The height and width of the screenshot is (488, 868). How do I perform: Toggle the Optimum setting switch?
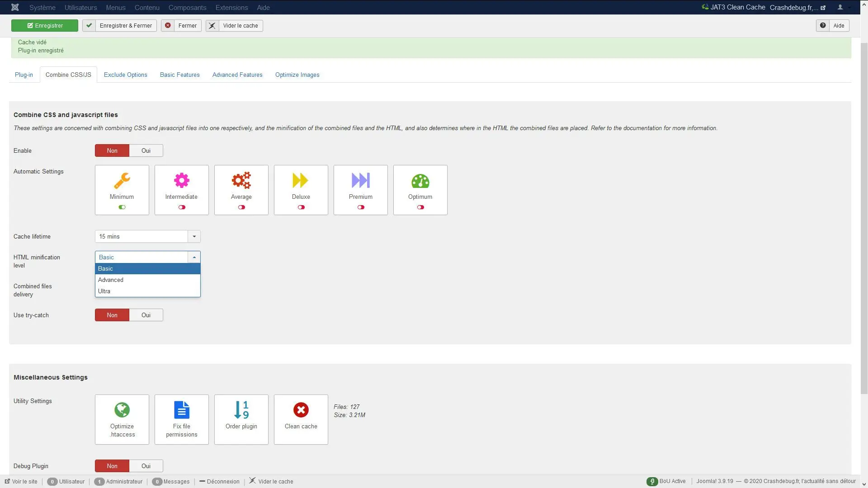tap(420, 207)
